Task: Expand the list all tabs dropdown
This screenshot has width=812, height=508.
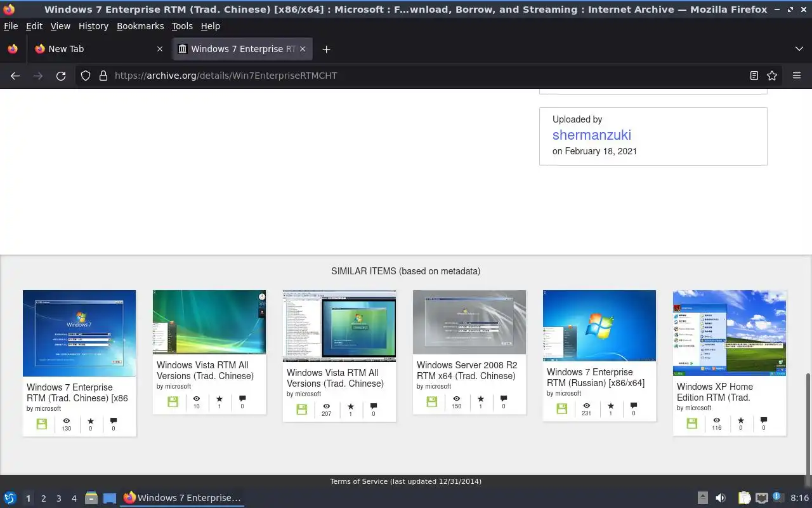Action: click(799, 49)
